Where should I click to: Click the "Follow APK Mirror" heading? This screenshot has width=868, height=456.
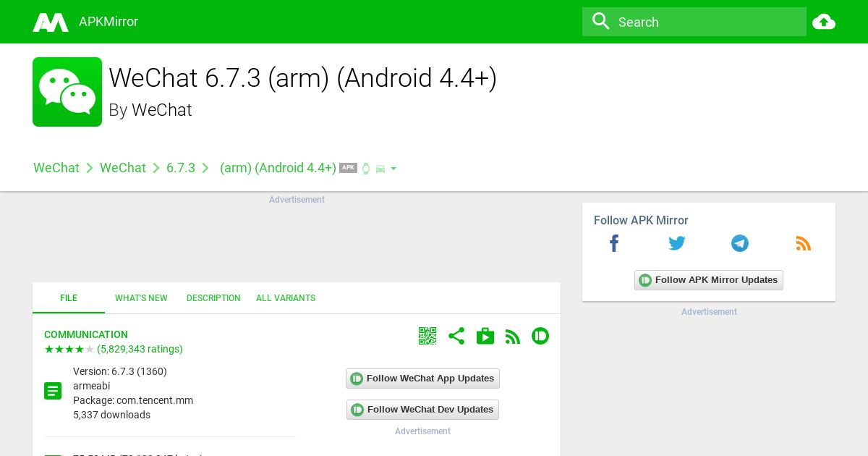(641, 220)
